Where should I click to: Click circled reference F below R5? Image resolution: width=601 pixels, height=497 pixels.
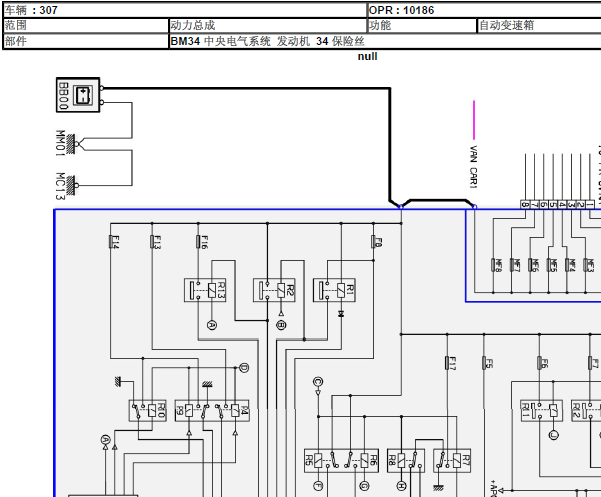click(x=318, y=486)
